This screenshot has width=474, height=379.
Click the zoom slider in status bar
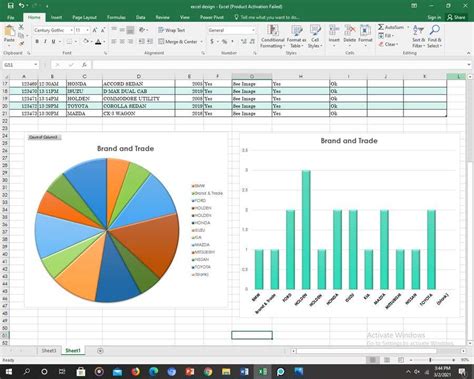[x=431, y=360]
